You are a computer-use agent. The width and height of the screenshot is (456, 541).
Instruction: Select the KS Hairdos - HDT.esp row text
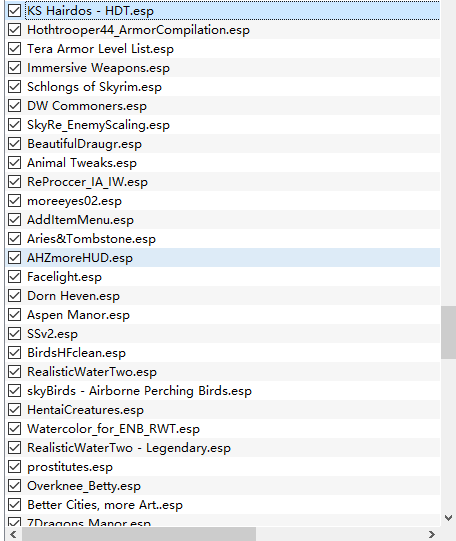tap(90, 11)
